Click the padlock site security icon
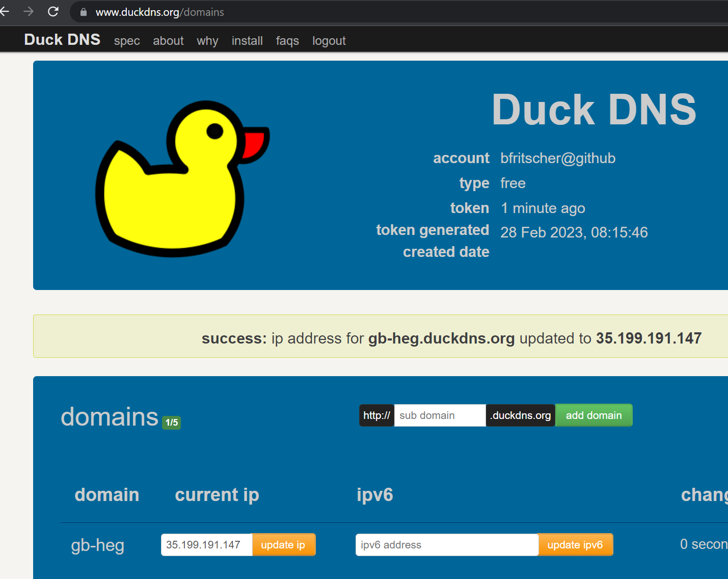This screenshot has width=728, height=579. pyautogui.click(x=84, y=12)
